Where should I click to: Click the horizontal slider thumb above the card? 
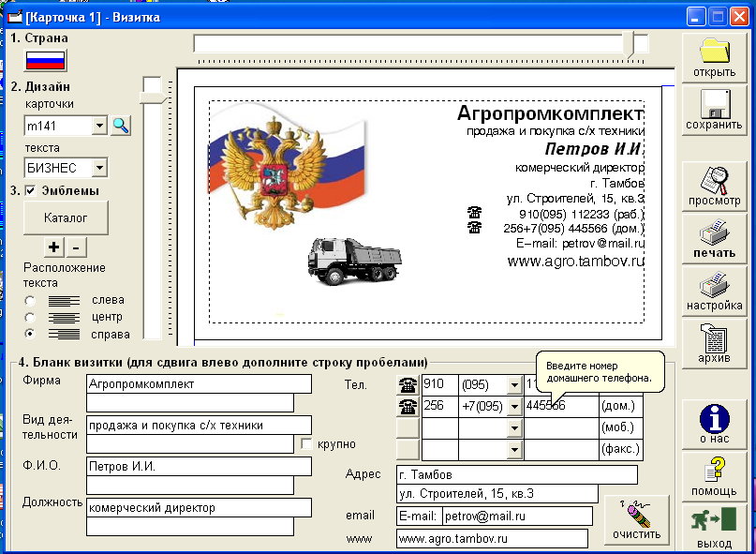[x=629, y=45]
